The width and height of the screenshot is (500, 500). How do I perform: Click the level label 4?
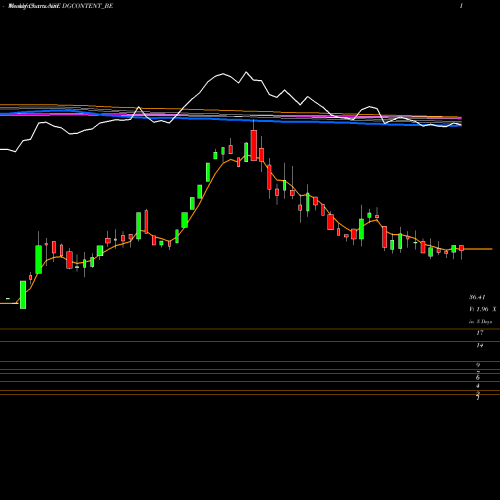point(478,386)
